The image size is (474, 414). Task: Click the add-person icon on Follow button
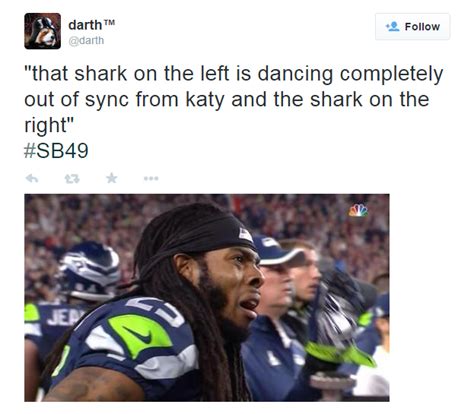click(393, 26)
